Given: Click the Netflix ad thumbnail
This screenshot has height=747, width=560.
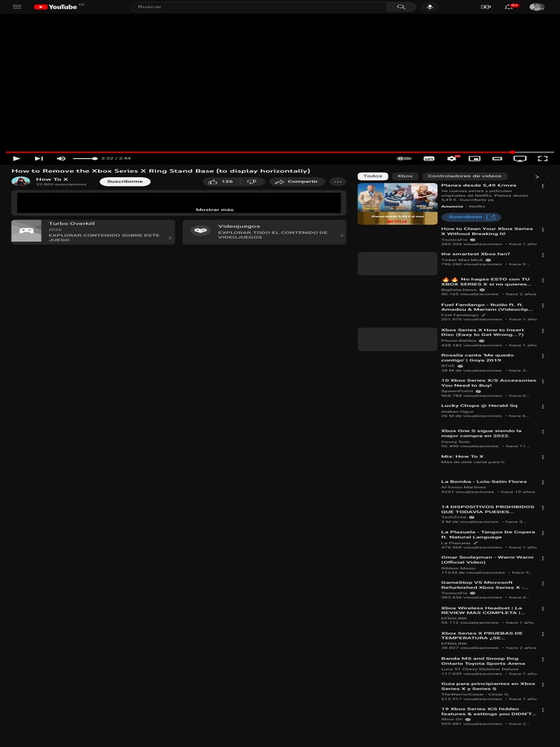Looking at the screenshot, I should pos(397,204).
